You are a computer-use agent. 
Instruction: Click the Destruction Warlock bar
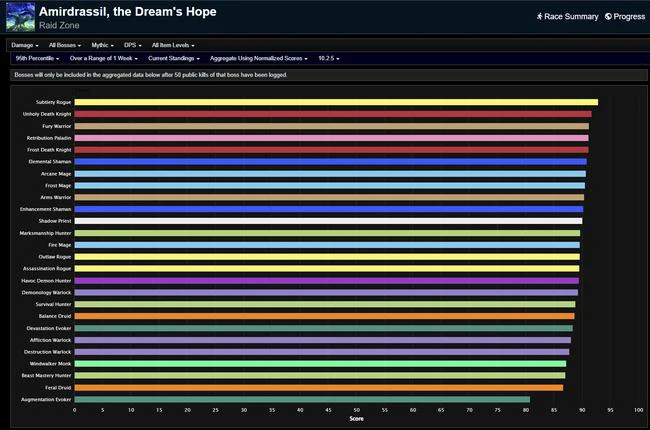tap(322, 352)
